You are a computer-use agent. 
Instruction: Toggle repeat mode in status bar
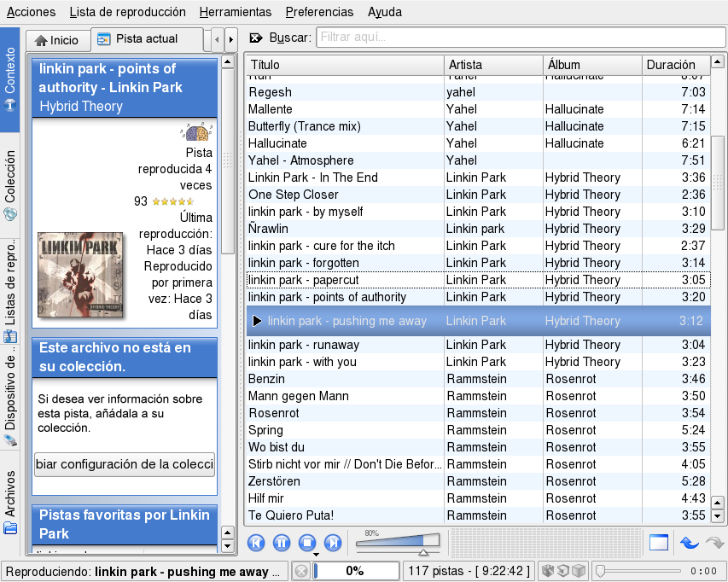(563, 570)
